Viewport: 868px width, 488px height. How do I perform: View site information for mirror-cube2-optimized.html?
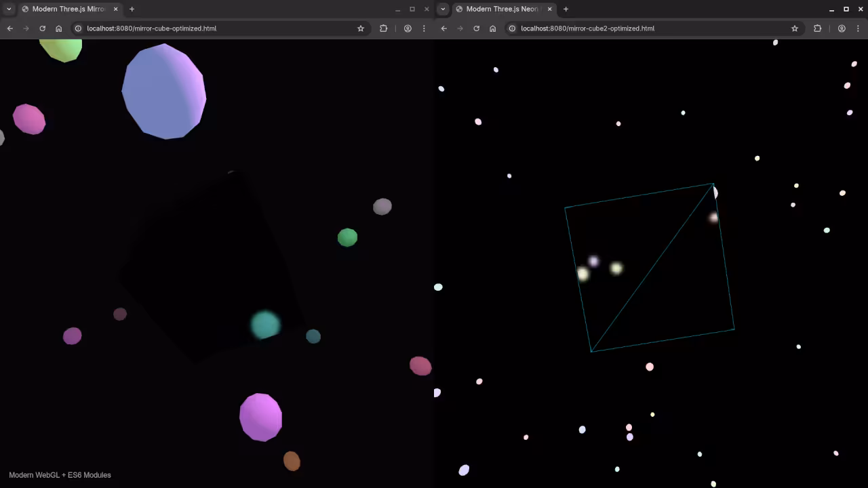click(x=513, y=28)
